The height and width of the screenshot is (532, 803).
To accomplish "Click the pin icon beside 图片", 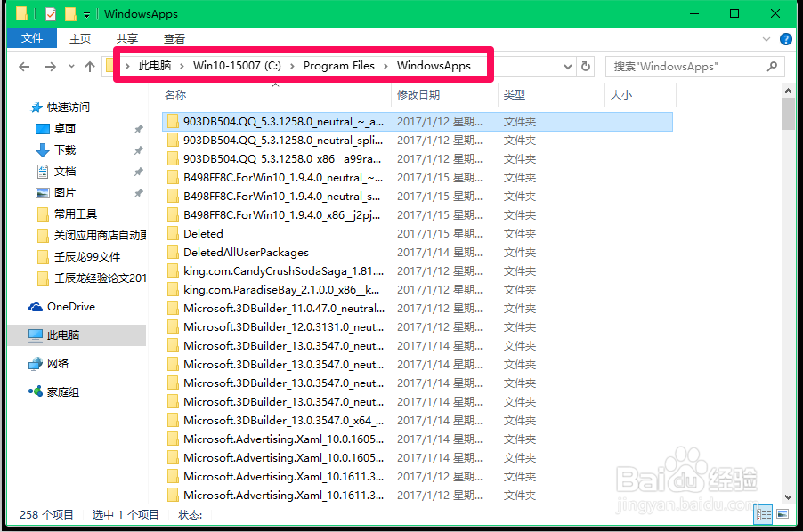I will click(x=138, y=193).
